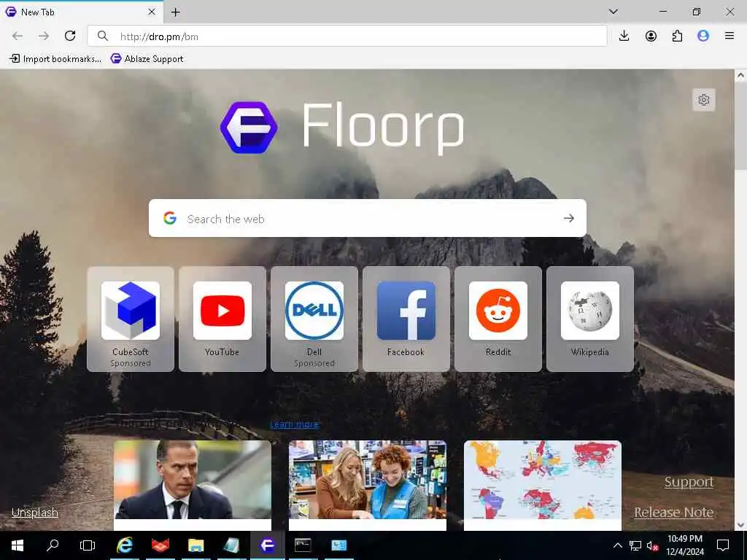This screenshot has width=747, height=560.
Task: Open the notification center icon
Action: [723, 545]
